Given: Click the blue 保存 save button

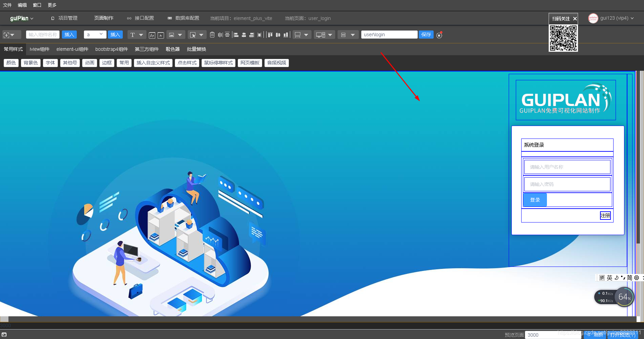Looking at the screenshot, I should click(426, 35).
